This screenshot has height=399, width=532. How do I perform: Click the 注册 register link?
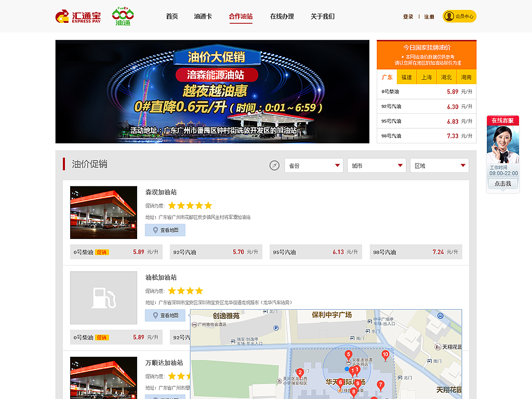[x=429, y=17]
